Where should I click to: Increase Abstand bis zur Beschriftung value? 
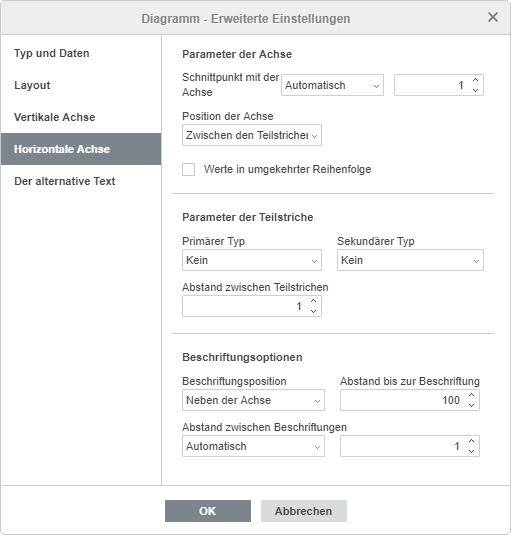coord(471,395)
